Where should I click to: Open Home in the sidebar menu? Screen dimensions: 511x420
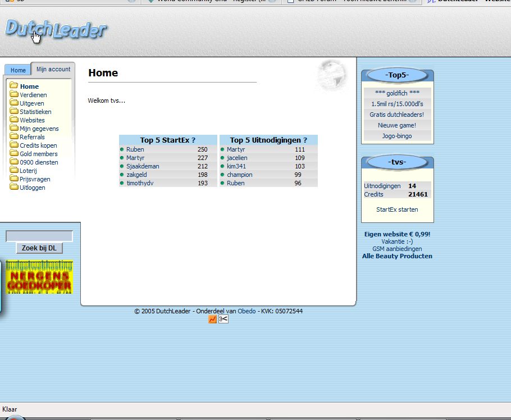pyautogui.click(x=29, y=86)
